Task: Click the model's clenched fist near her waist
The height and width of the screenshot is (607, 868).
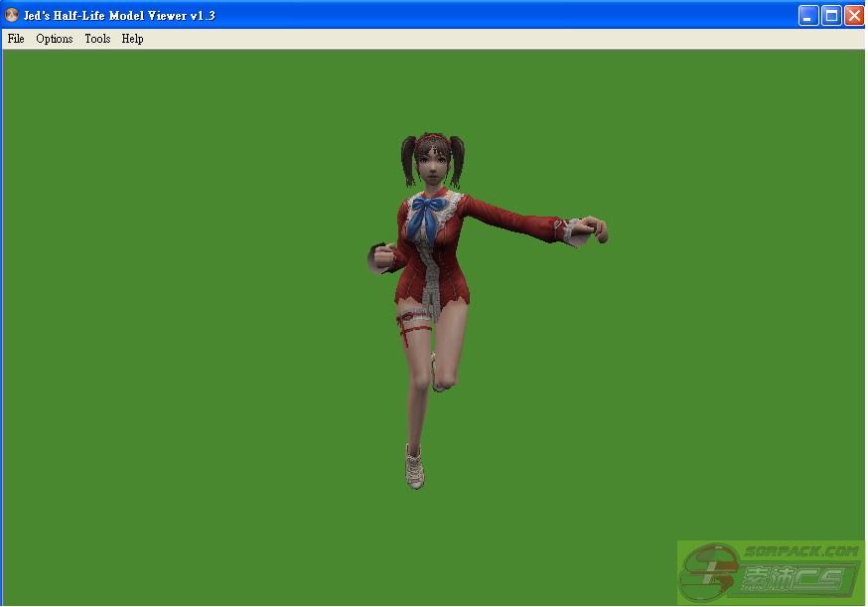Action: pos(378,258)
